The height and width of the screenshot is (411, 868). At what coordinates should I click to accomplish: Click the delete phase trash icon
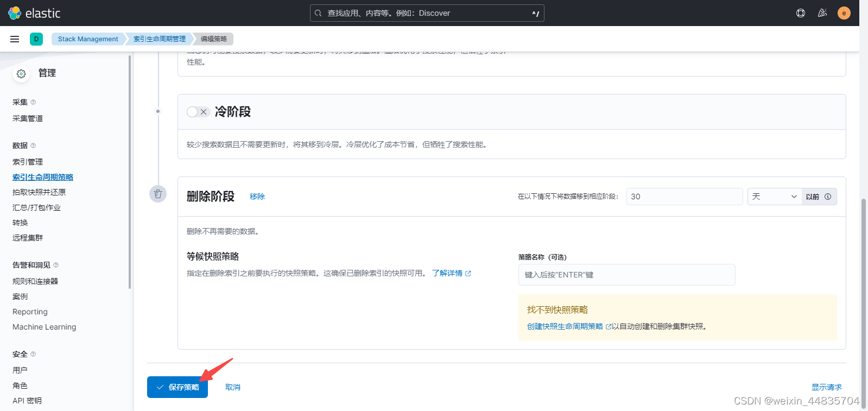coord(158,194)
